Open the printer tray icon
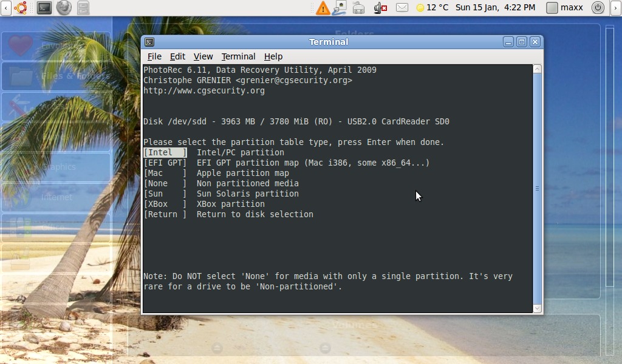The height and width of the screenshot is (364, 622). [358, 8]
